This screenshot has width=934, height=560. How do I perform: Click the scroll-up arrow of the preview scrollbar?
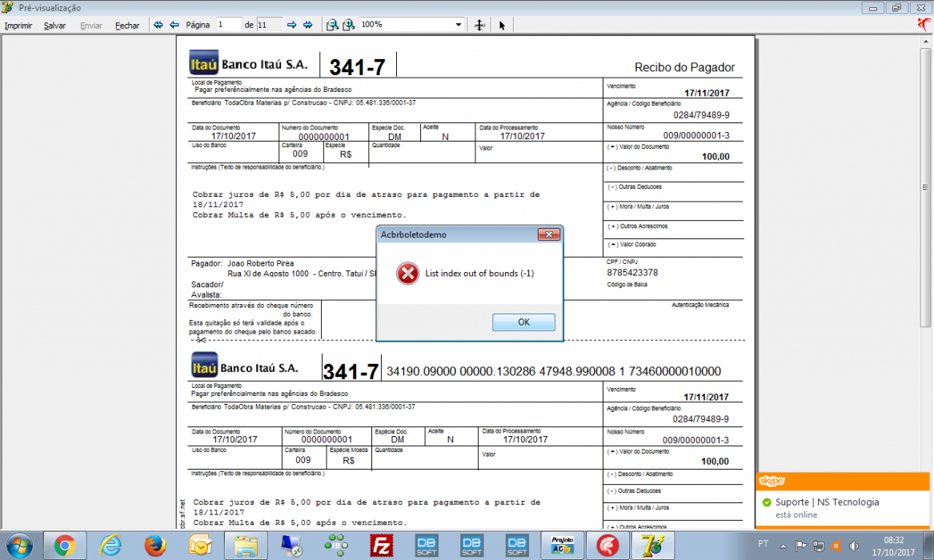(x=925, y=42)
